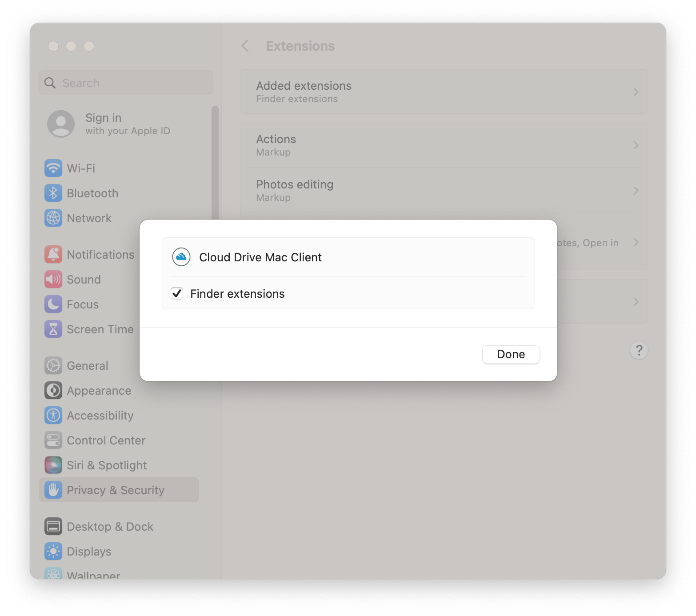
Task: Click the window close button
Action: point(53,46)
